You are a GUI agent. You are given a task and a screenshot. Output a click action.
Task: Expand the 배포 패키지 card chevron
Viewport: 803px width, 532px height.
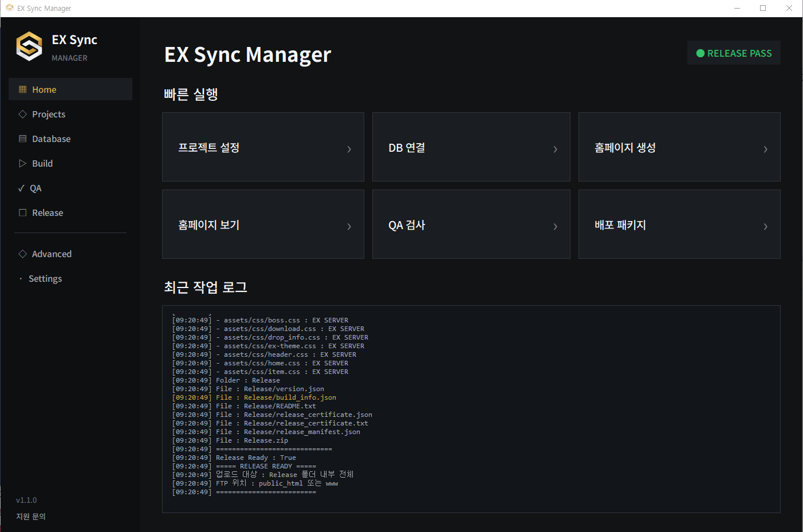[x=765, y=226]
